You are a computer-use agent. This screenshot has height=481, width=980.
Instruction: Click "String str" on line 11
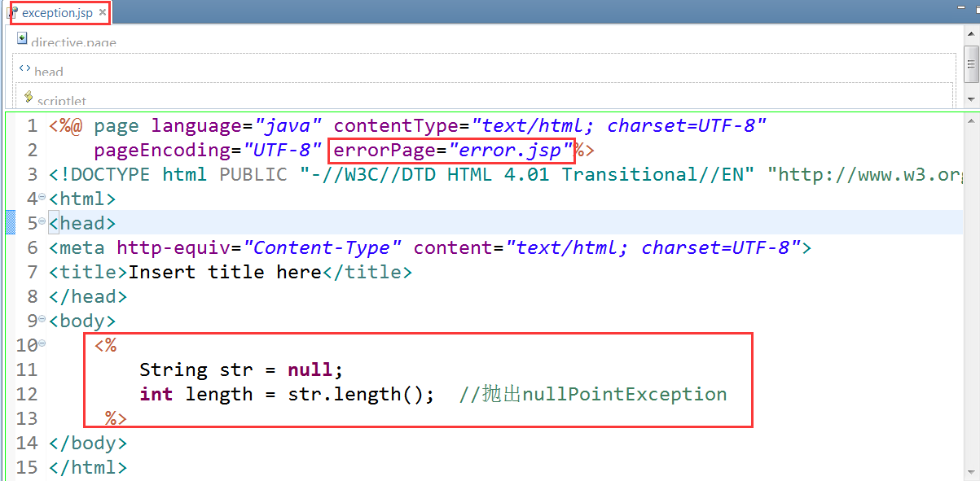196,370
